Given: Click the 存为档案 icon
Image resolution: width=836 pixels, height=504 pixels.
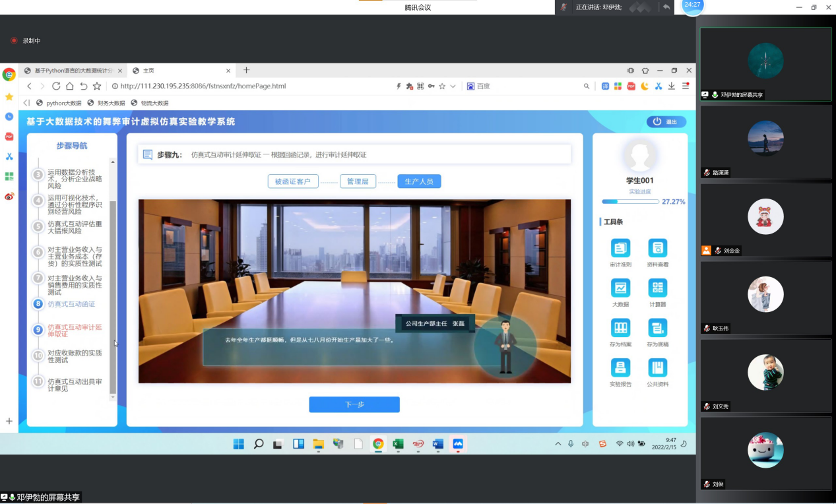Looking at the screenshot, I should (620, 328).
